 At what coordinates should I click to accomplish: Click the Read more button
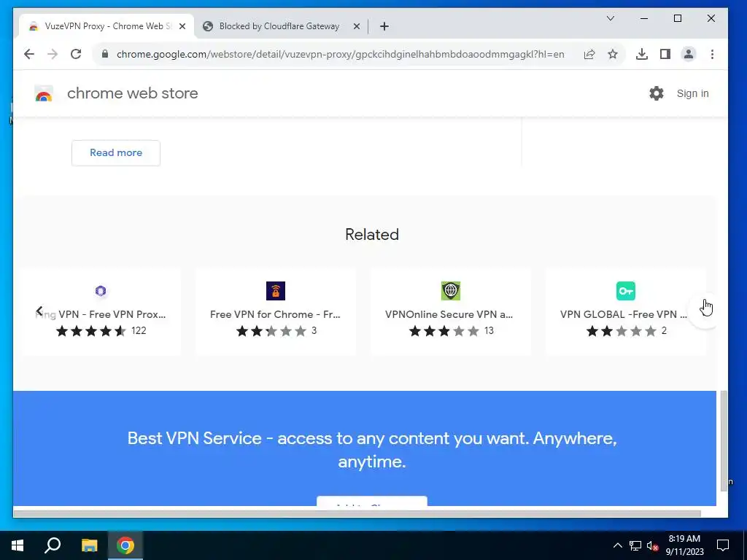[x=116, y=153]
